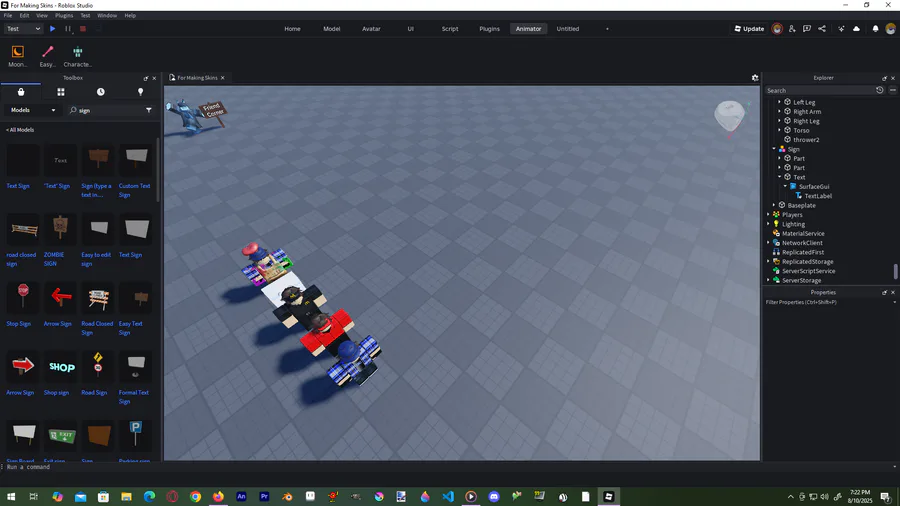Open the View menu
The image size is (900, 506).
click(42, 15)
